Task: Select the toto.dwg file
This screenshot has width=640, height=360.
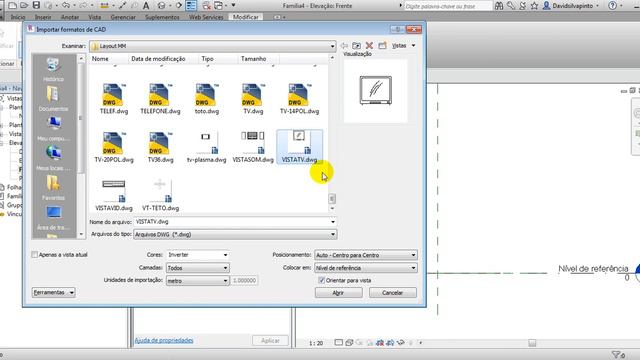Action: [207, 99]
